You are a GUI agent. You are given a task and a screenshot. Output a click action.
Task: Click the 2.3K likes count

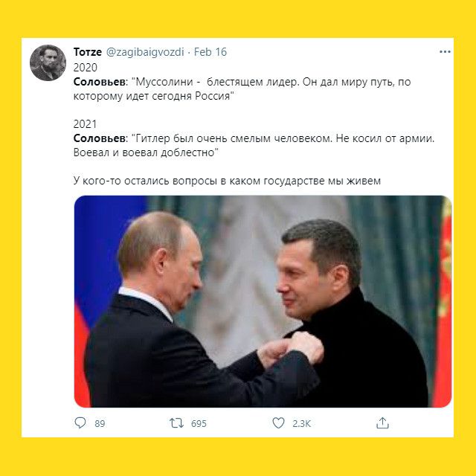(x=301, y=423)
